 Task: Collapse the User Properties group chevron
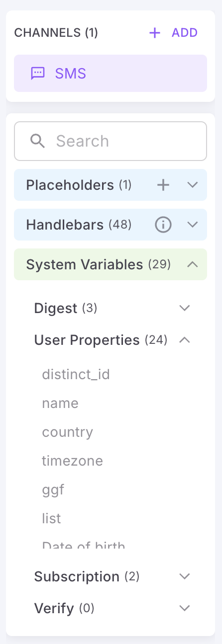pos(185,340)
